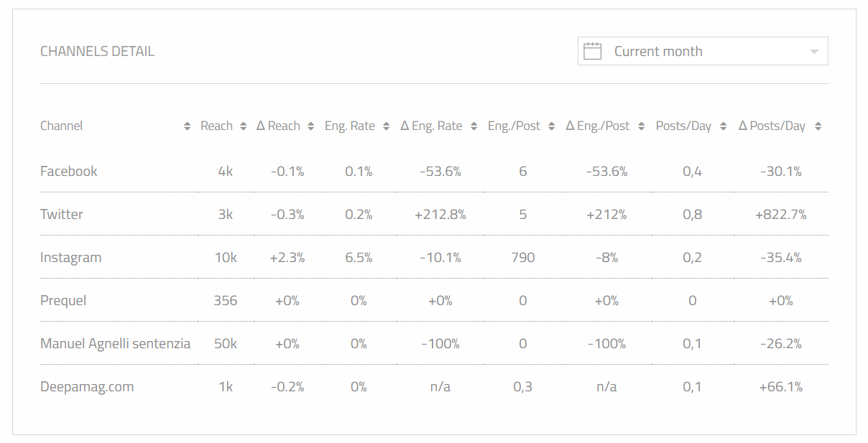The image size is (868, 443).
Task: Select the Twitter channel row
Action: click(x=62, y=215)
